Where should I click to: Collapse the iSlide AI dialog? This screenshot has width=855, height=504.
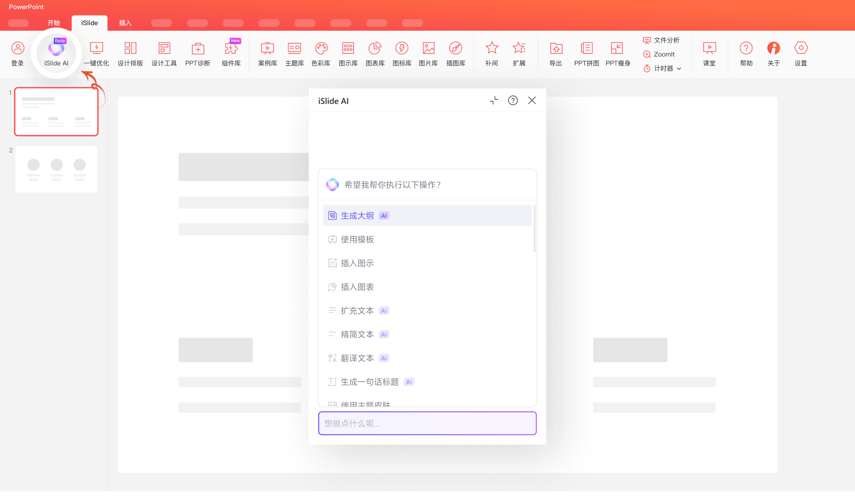[x=494, y=101]
